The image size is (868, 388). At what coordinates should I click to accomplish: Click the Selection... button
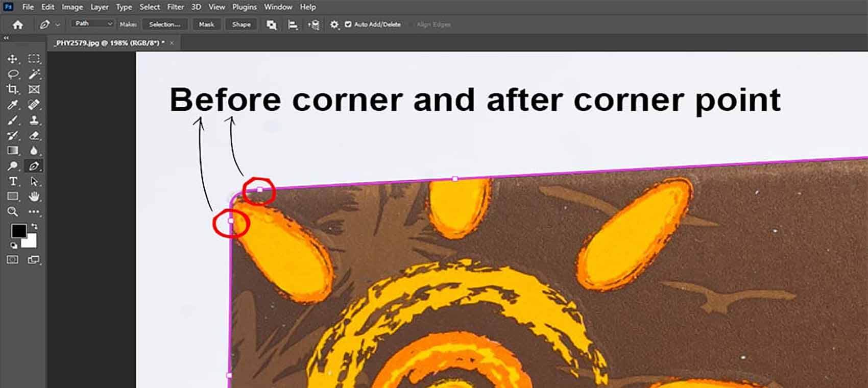click(165, 24)
